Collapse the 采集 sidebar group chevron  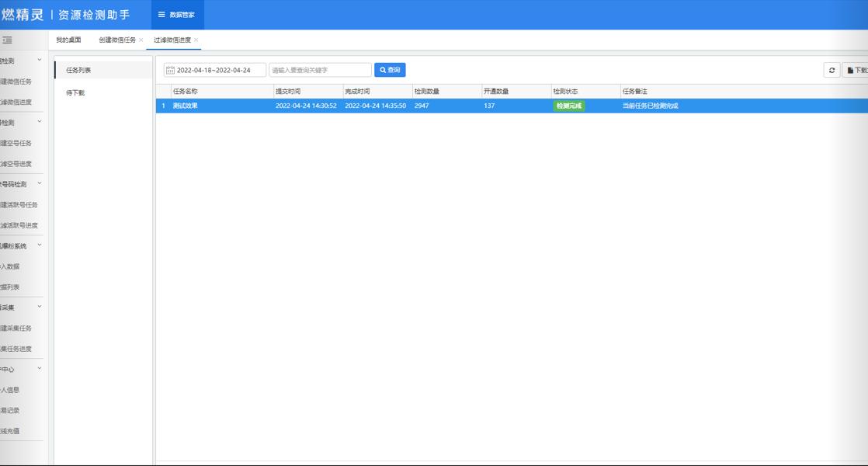tap(40, 307)
